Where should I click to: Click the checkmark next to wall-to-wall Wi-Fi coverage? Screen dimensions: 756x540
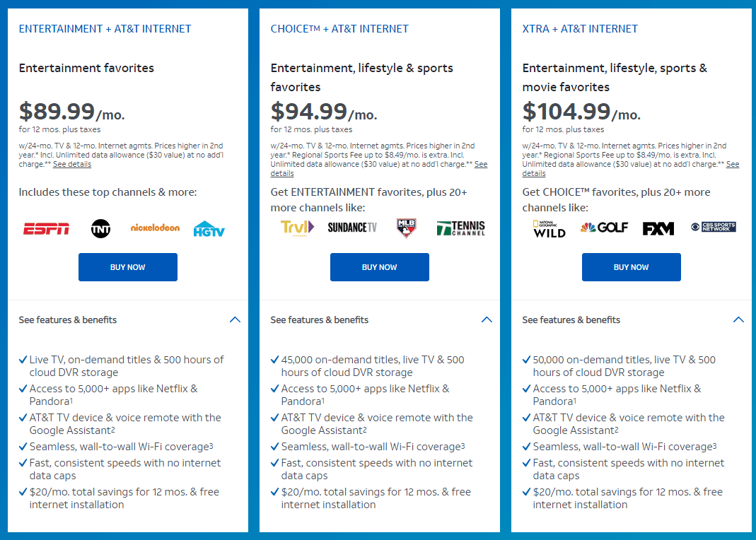pos(23,447)
